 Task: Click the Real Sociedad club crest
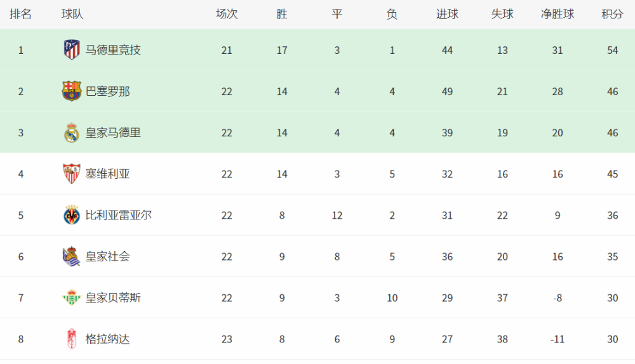72,256
